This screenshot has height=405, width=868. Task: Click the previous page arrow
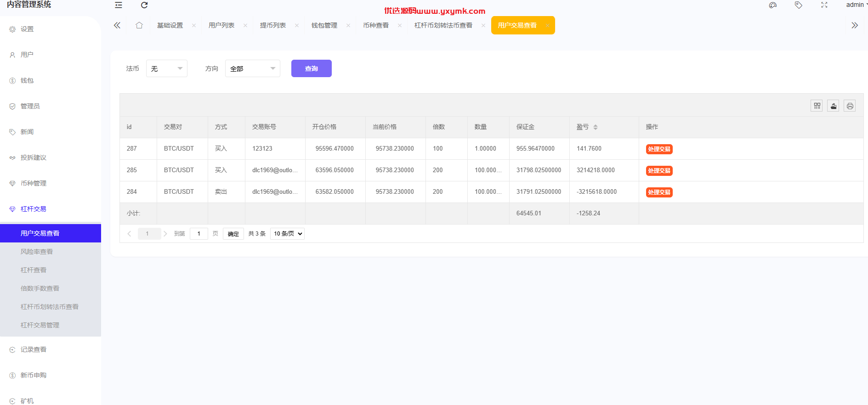pyautogui.click(x=129, y=234)
